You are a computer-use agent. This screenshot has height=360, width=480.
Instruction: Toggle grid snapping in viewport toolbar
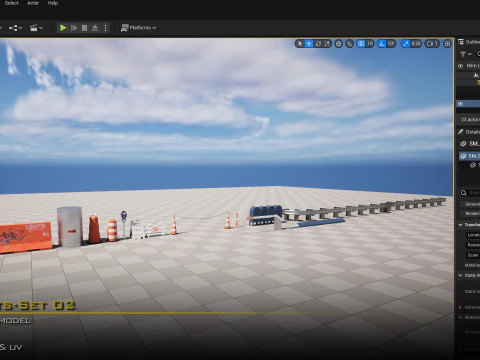pos(361,44)
